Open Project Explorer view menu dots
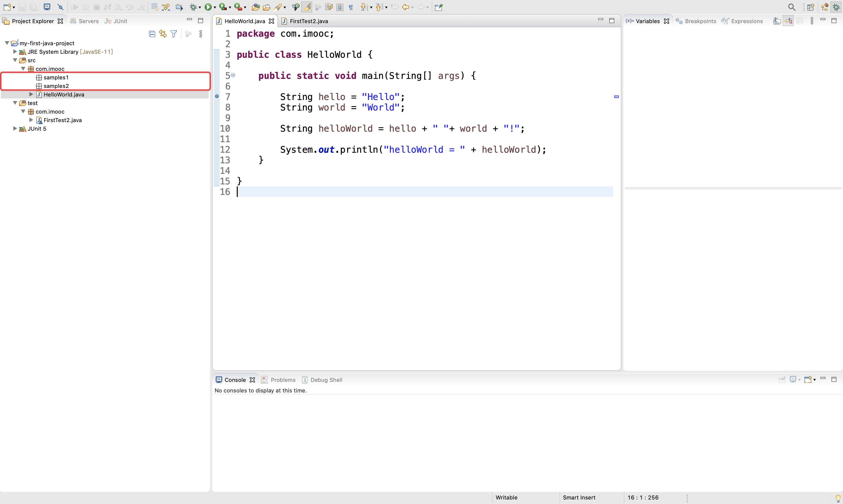Screen dimensions: 843x504 pyautogui.click(x=201, y=34)
